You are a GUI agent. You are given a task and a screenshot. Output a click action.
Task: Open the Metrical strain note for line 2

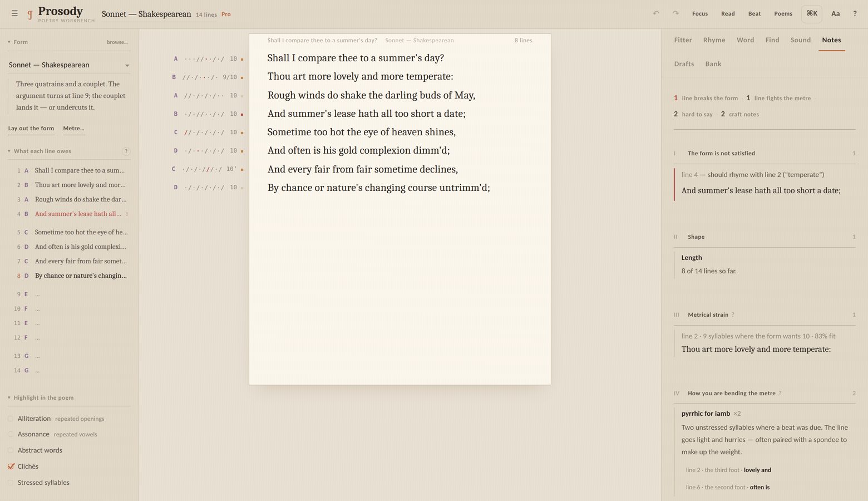click(765, 343)
